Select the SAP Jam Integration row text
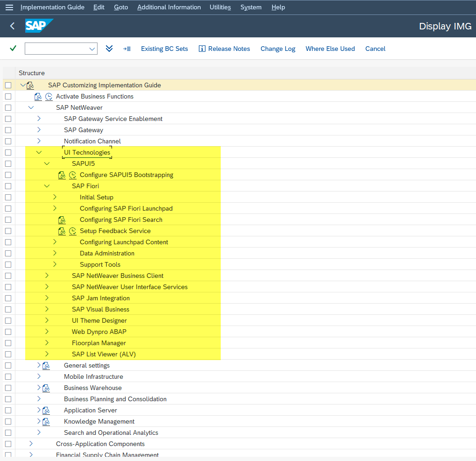The width and height of the screenshot is (476, 461). (x=101, y=298)
